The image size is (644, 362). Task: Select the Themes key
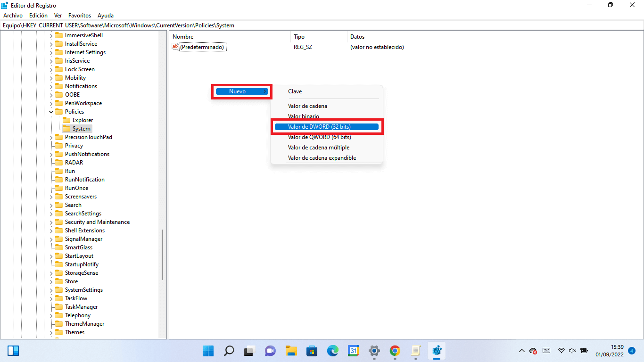[74, 332]
